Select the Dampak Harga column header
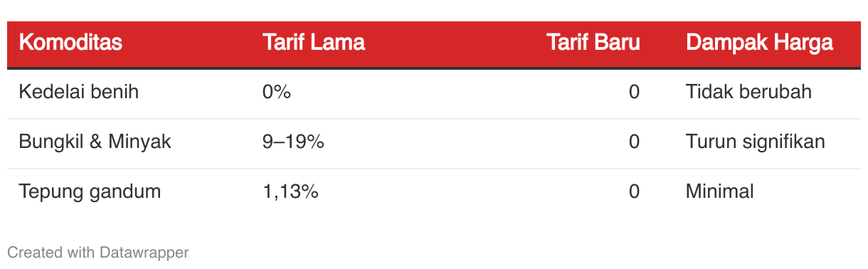 coord(759,43)
